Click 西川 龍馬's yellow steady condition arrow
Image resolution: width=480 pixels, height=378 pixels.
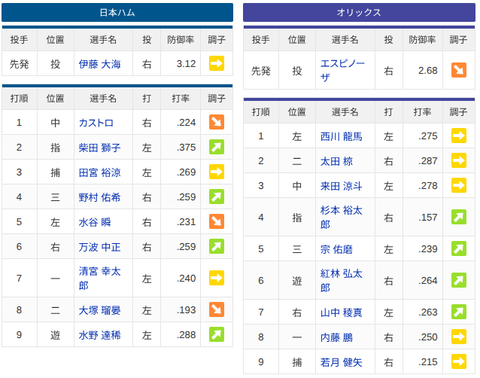point(459,136)
